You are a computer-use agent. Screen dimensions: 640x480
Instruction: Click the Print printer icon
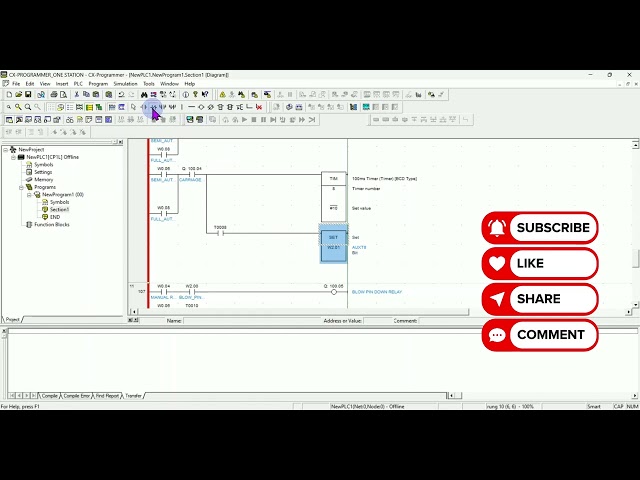[x=54, y=95]
